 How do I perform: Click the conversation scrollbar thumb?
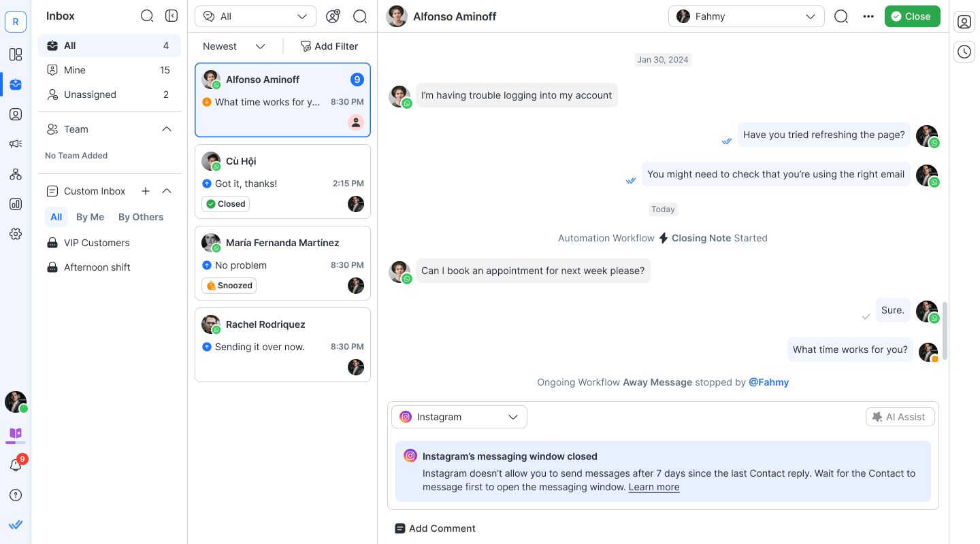[945, 330]
